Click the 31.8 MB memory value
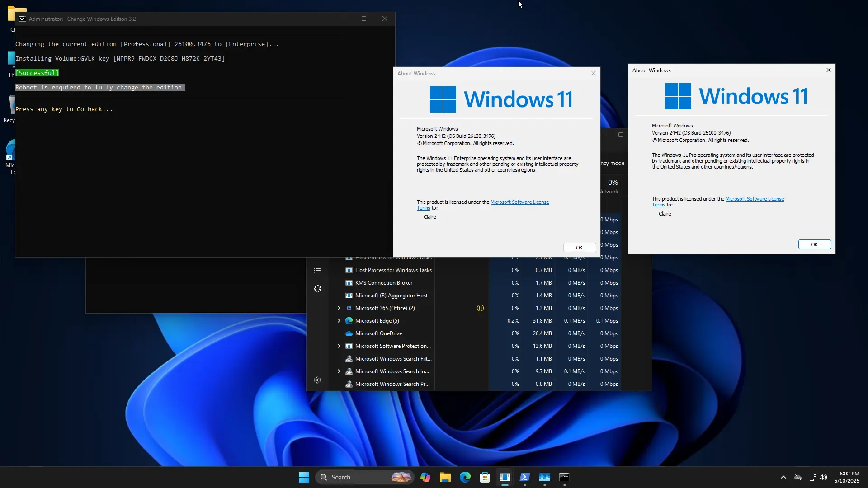The image size is (868, 488). point(542,321)
